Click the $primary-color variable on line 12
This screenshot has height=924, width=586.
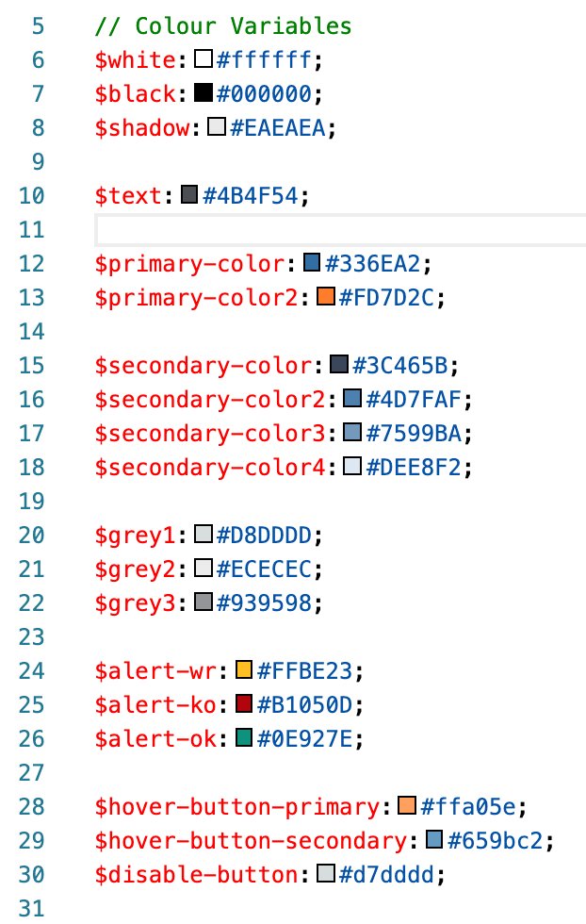coord(190,263)
